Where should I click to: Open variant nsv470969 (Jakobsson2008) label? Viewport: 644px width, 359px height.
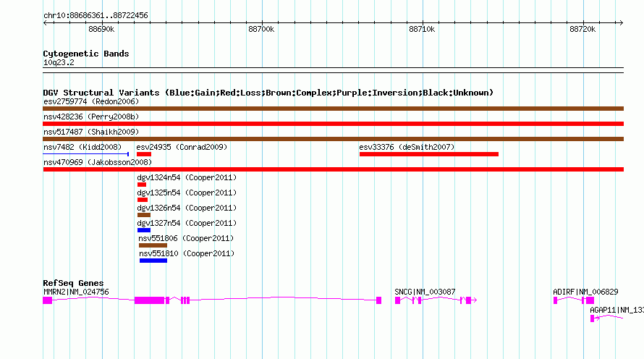[98, 162]
